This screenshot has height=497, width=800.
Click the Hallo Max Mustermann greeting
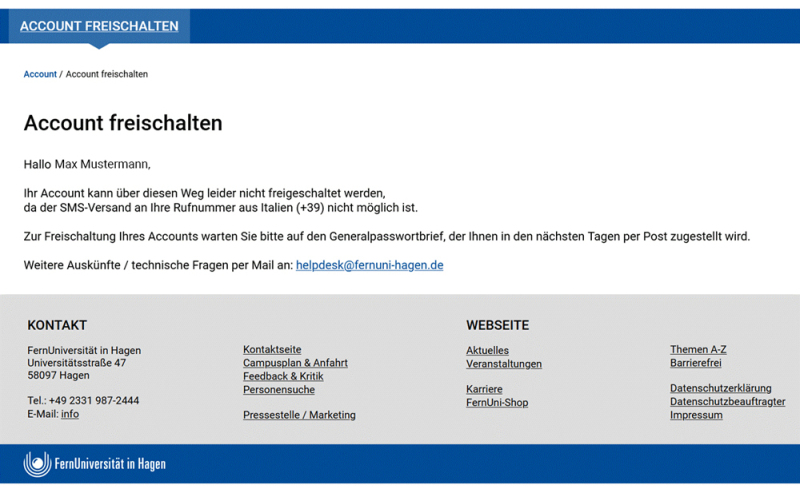pyautogui.click(x=87, y=164)
